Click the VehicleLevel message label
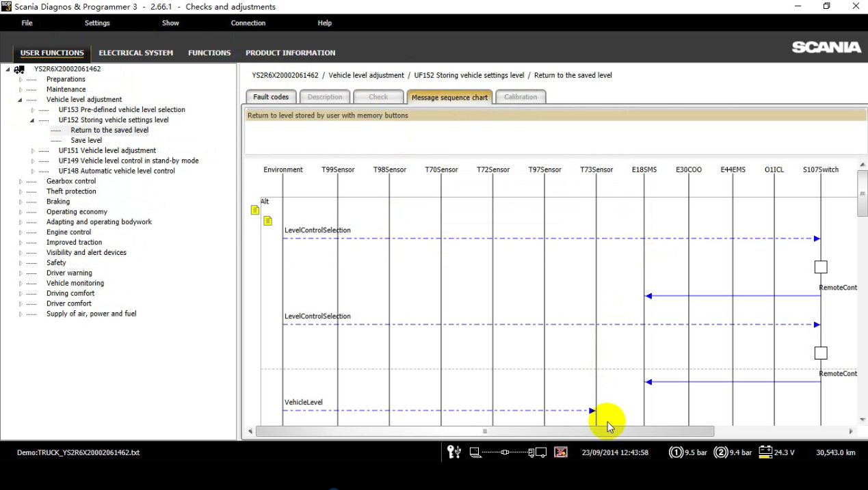The image size is (868, 490). (x=304, y=403)
